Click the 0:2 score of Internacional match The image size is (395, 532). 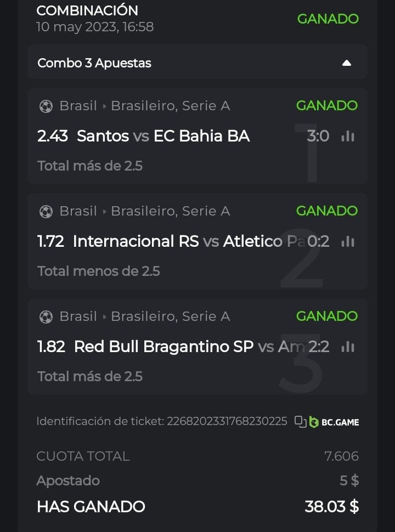318,241
